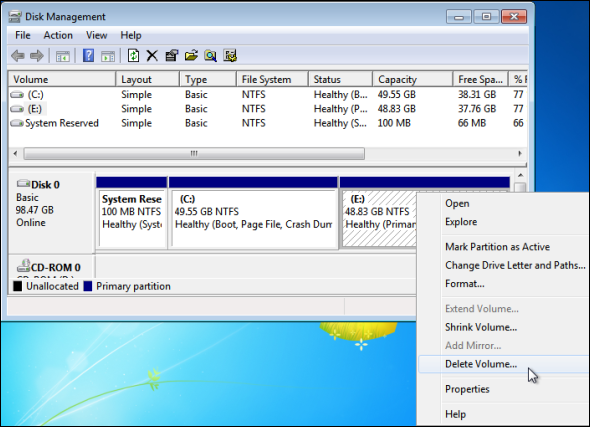Open the View menu
This screenshot has height=427, width=590.
click(x=97, y=35)
